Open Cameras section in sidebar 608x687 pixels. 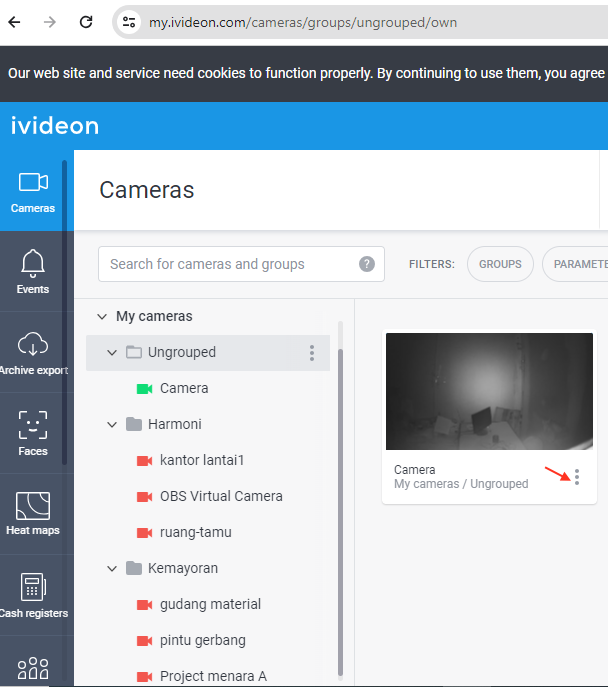point(33,191)
